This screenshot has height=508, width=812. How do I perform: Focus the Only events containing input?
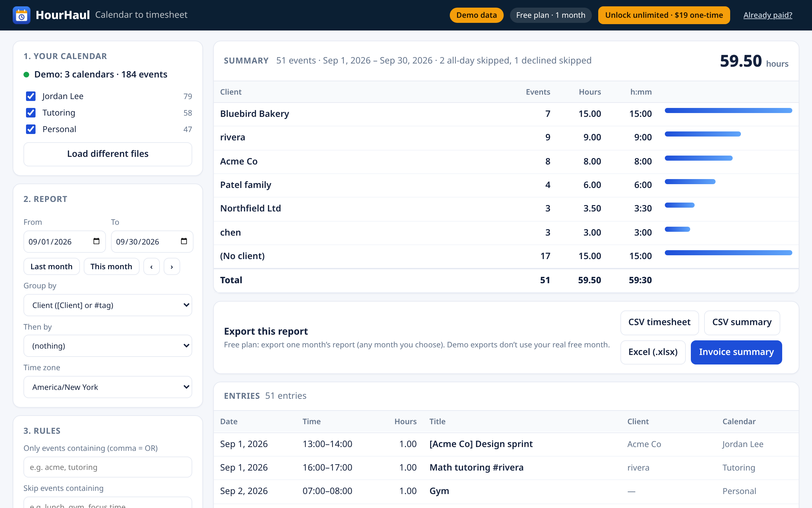pos(108,467)
